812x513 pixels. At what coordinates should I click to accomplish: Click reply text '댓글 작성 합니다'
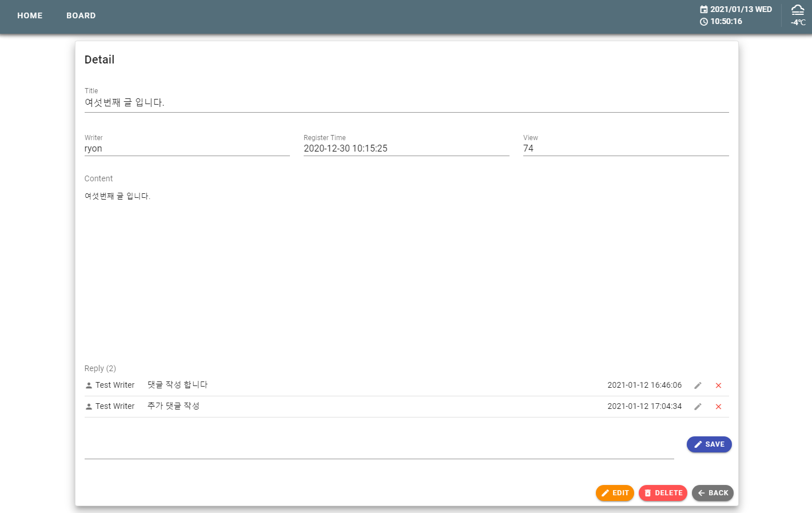tap(177, 385)
